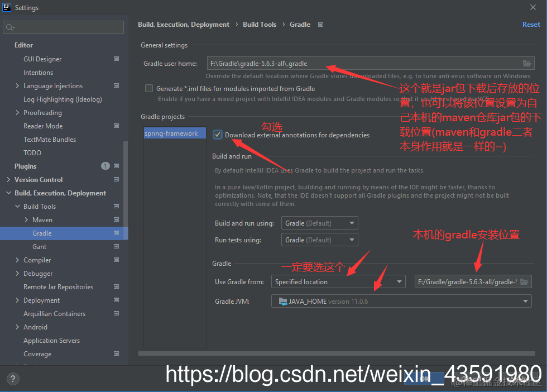The image size is (547, 392).
Task: Click horizontal scrollbar at bottom of panel
Action: coord(337,353)
